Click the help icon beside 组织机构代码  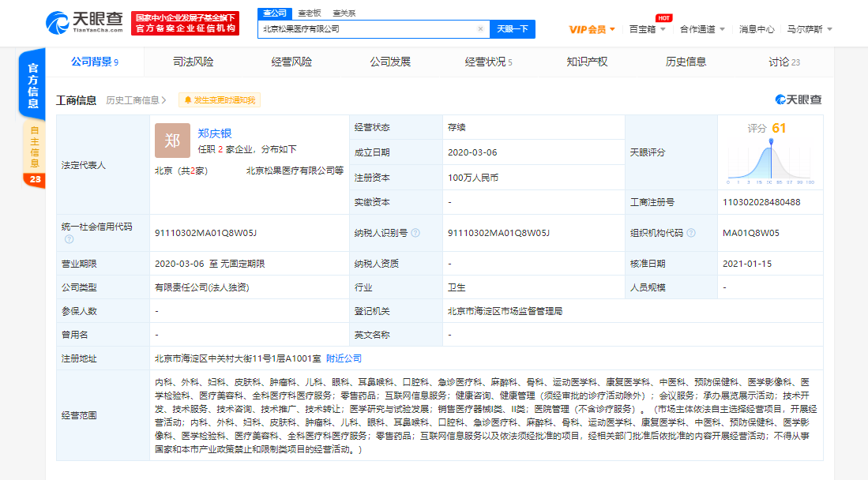(691, 233)
